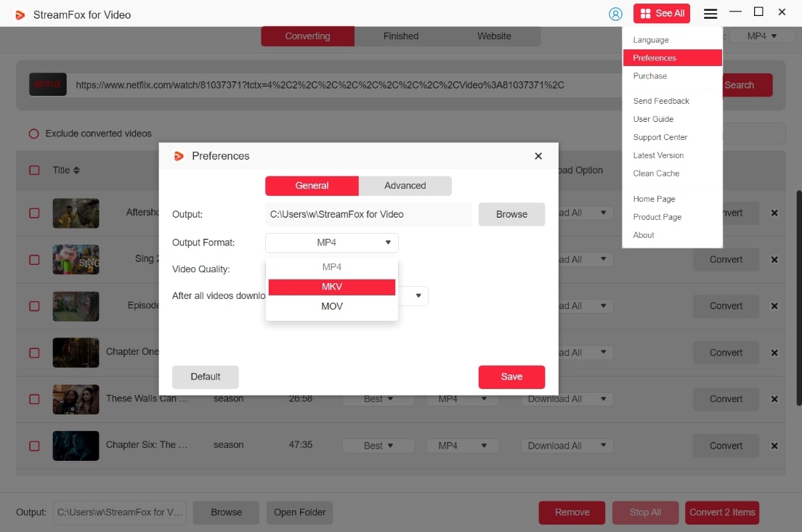Open Download All dropdown for Chapter Six
Viewport: 802px width, 532px height.
click(x=567, y=446)
